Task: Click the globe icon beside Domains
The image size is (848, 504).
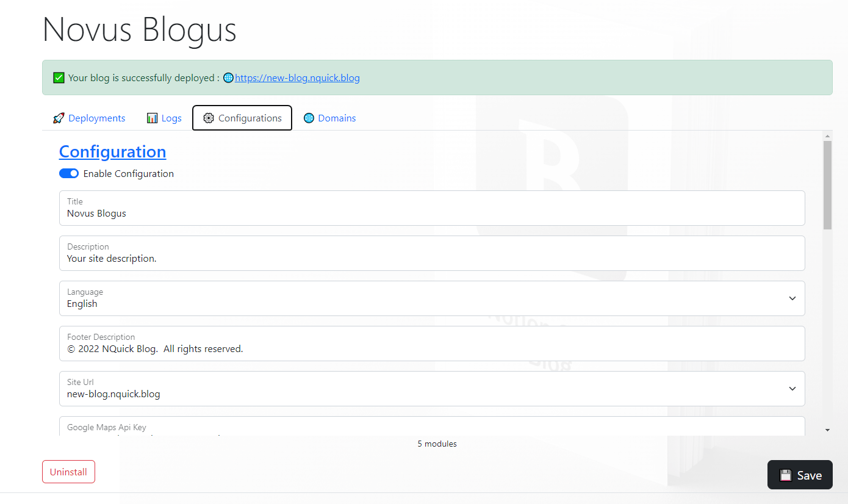Action: (309, 118)
